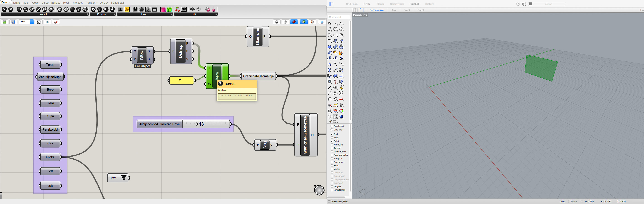Click the red car icon in Rhino toolbar
Screen dimensions: 644x204
pos(341,99)
